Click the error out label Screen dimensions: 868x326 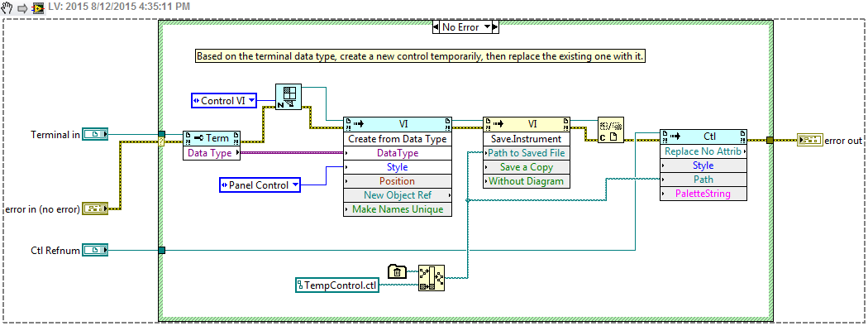pyautogui.click(x=843, y=141)
